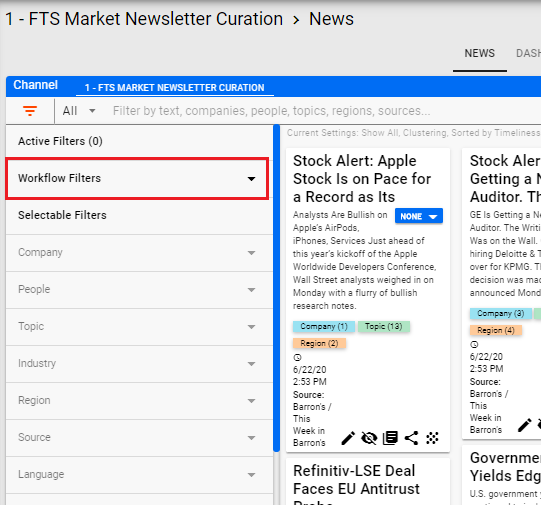
Task: Click Channel label in blue bar
Action: coord(36,85)
